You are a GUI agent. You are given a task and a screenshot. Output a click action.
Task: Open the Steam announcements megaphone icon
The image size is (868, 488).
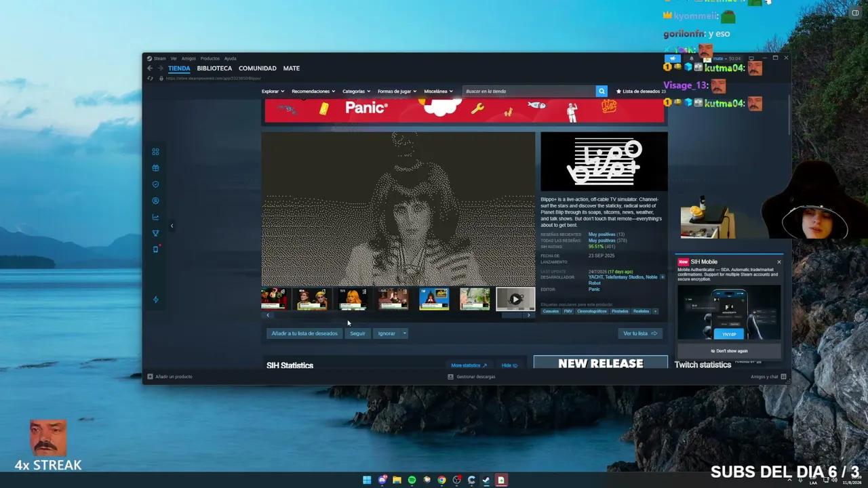coord(673,58)
